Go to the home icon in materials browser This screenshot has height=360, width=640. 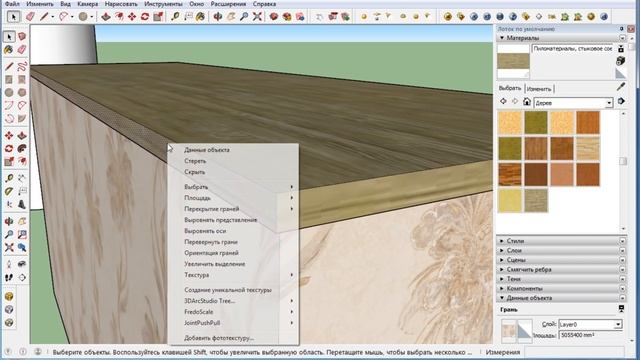527,102
